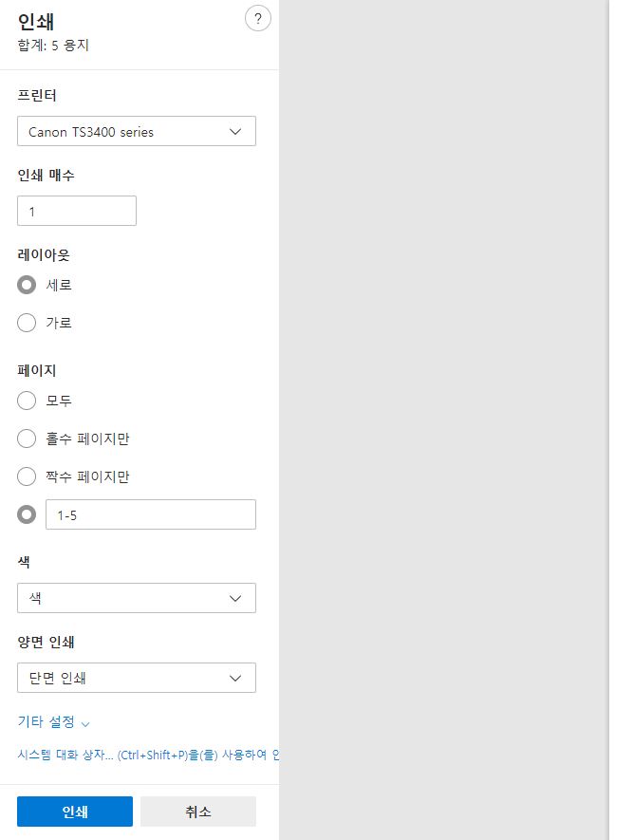The image size is (633, 840).
Task: Collapse the printer list chevron
Action: coord(235,131)
